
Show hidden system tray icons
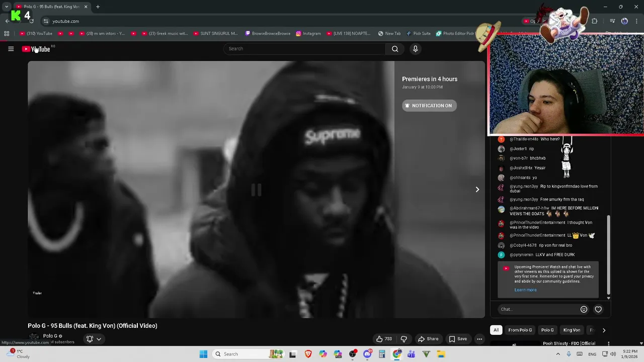coord(558,354)
